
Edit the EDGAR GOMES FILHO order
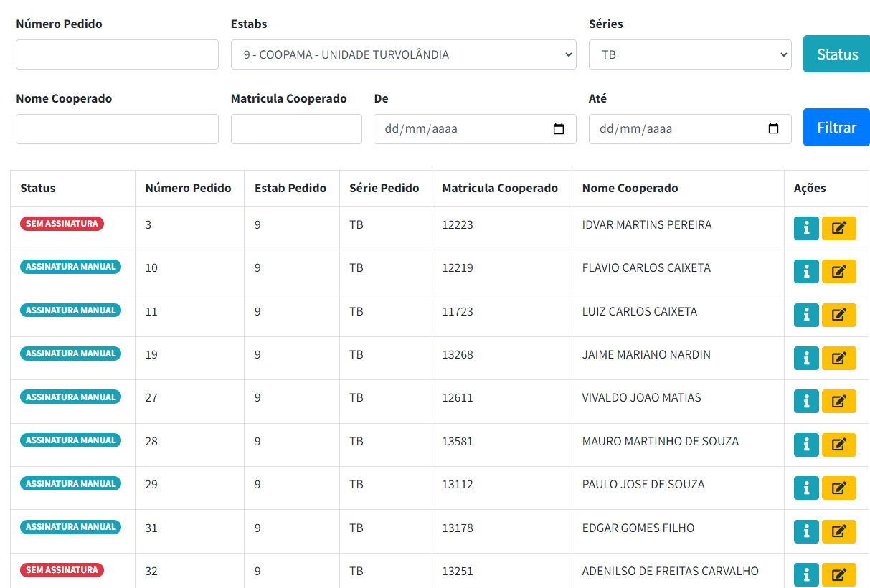pos(838,532)
